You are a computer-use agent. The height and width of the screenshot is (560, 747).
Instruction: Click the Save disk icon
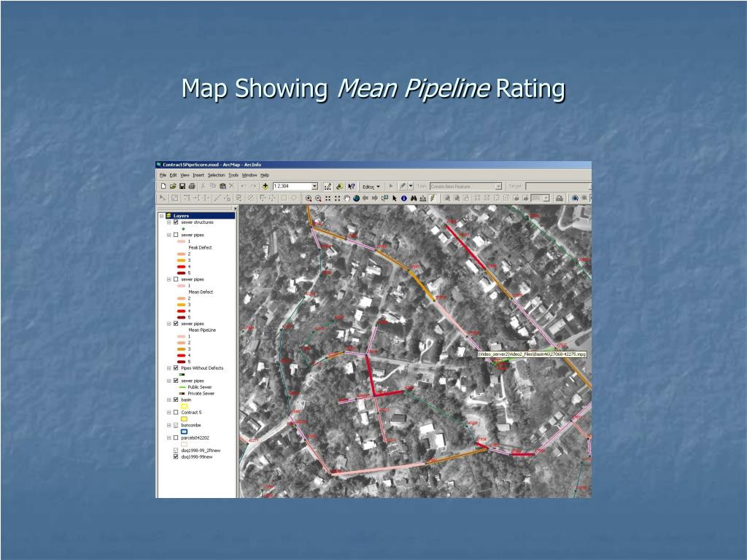[182, 186]
